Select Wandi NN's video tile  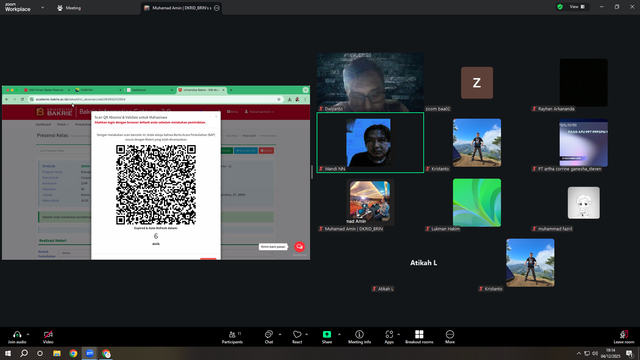coord(370,142)
